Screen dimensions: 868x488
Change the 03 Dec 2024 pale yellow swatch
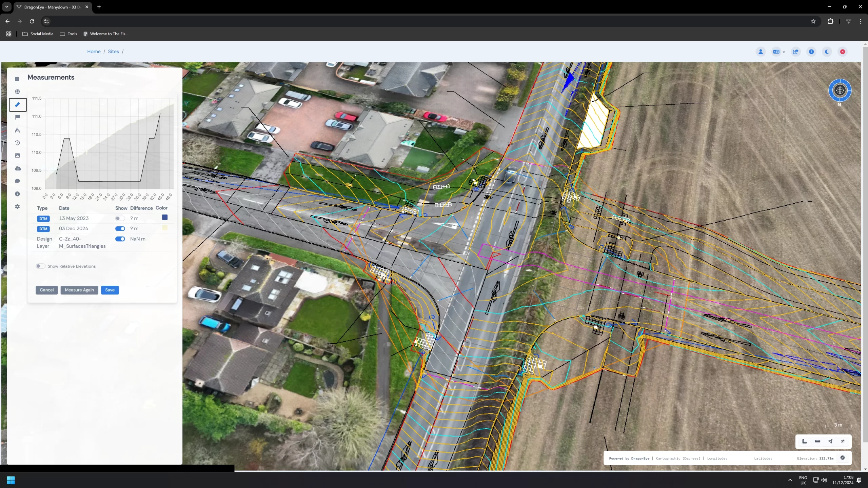tap(165, 228)
